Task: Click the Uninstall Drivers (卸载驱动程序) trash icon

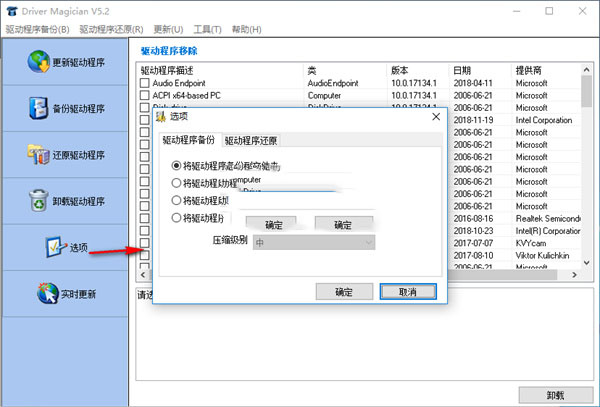Action: click(x=38, y=200)
